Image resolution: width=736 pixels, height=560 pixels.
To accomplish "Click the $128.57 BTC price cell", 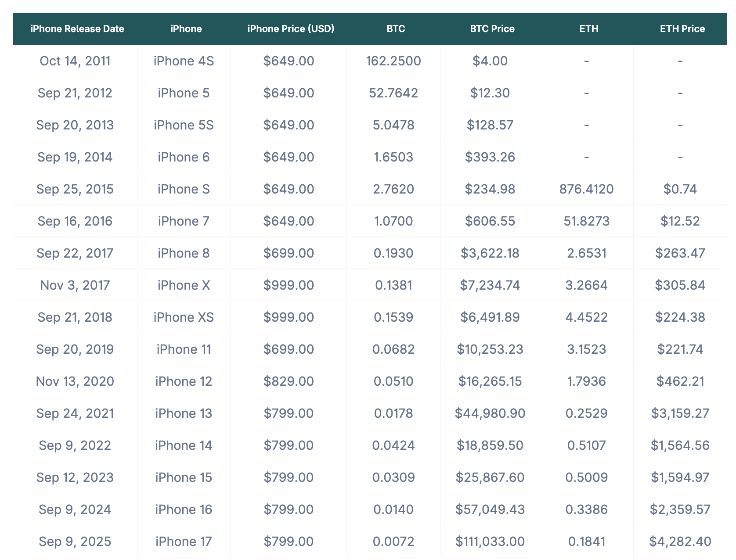I will [x=490, y=125].
